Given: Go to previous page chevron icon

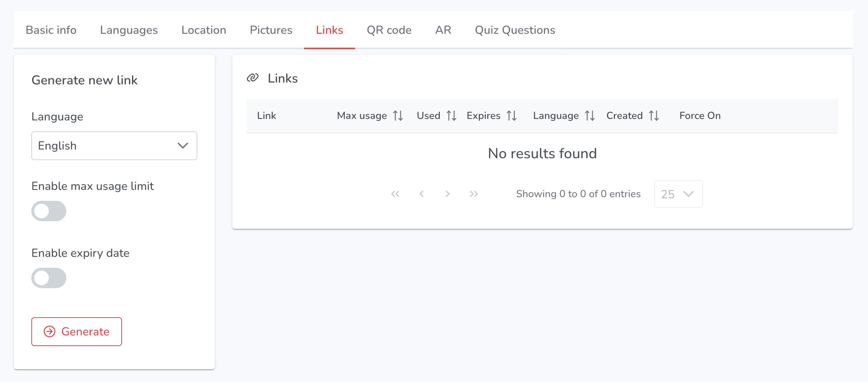Looking at the screenshot, I should click(x=422, y=194).
